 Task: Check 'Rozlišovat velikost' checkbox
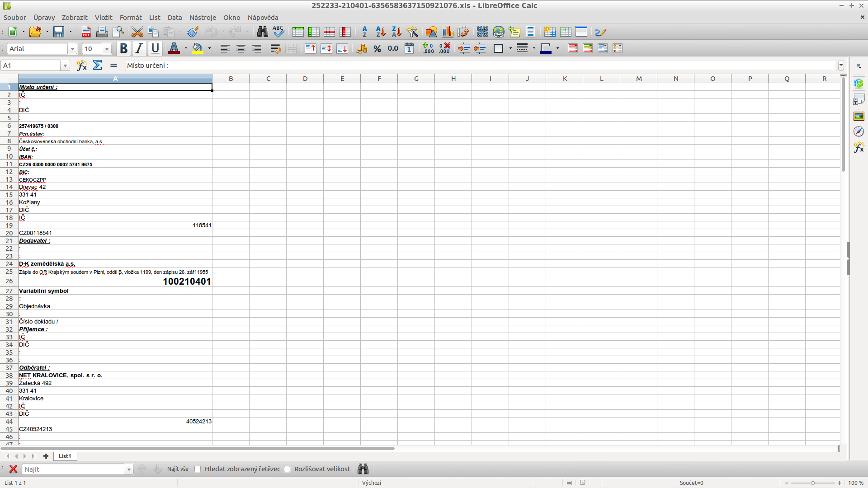(287, 469)
